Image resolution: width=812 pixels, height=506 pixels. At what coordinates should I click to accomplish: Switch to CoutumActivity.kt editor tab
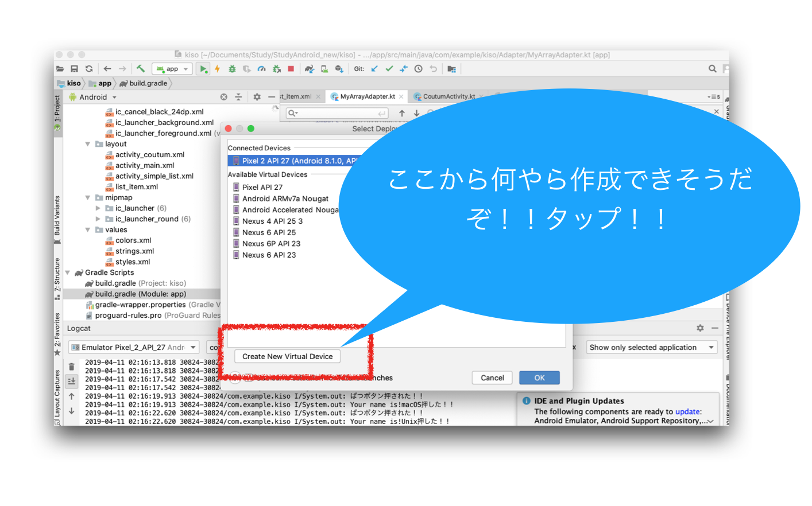click(448, 96)
